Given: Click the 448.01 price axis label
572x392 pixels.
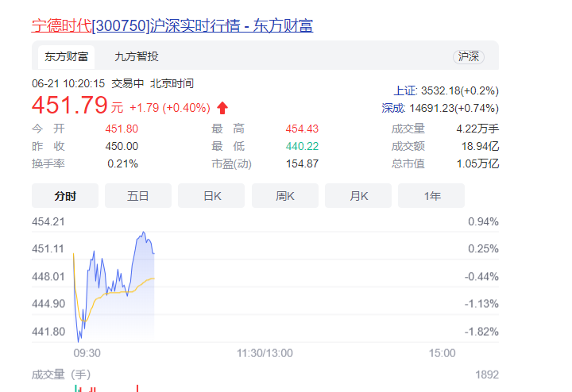Looking at the screenshot, I should pos(48,276).
